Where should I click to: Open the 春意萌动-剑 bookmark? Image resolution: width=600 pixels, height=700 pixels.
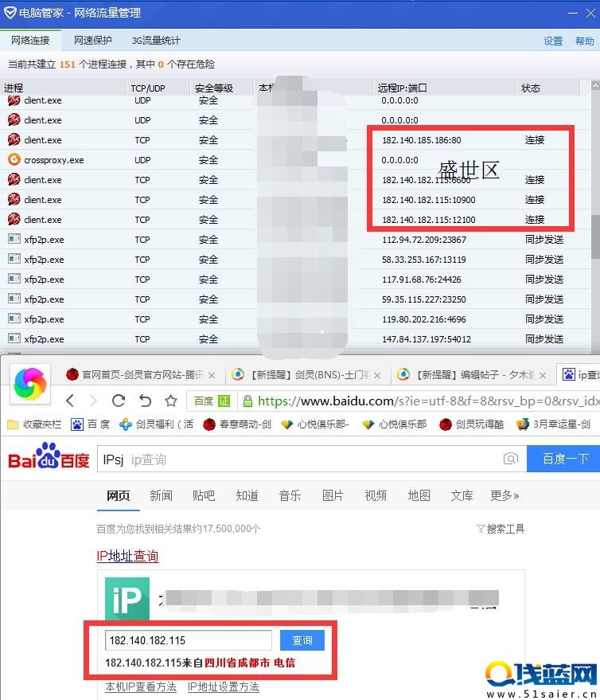(237, 424)
